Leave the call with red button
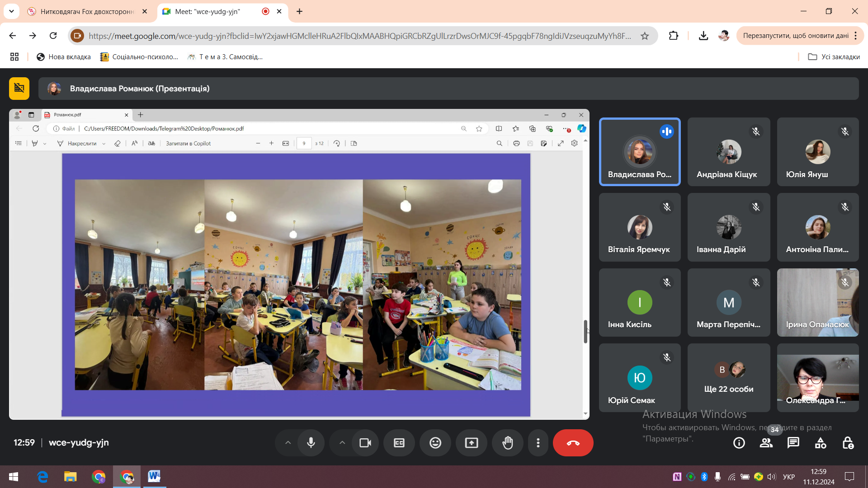The image size is (868, 488). pyautogui.click(x=573, y=443)
